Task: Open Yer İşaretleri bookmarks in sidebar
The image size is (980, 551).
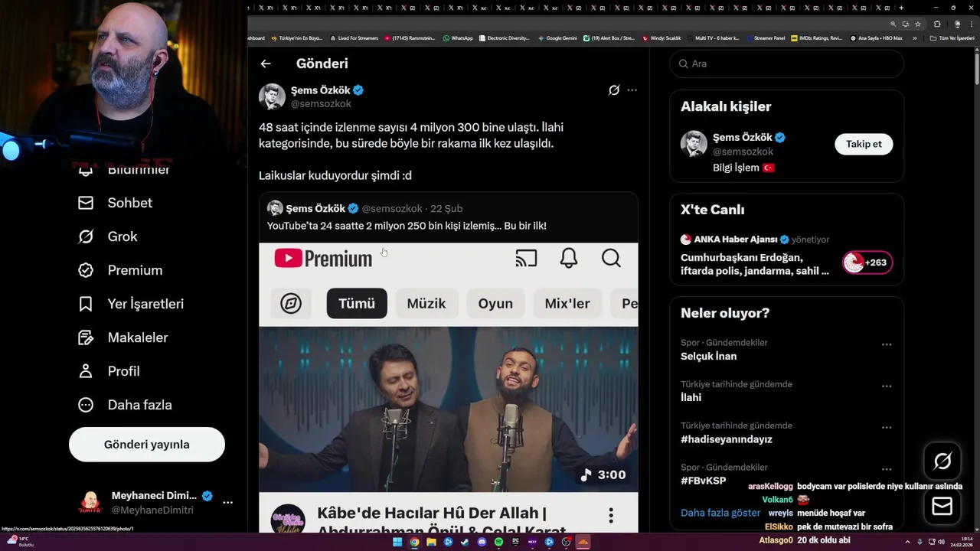Action: click(131, 304)
